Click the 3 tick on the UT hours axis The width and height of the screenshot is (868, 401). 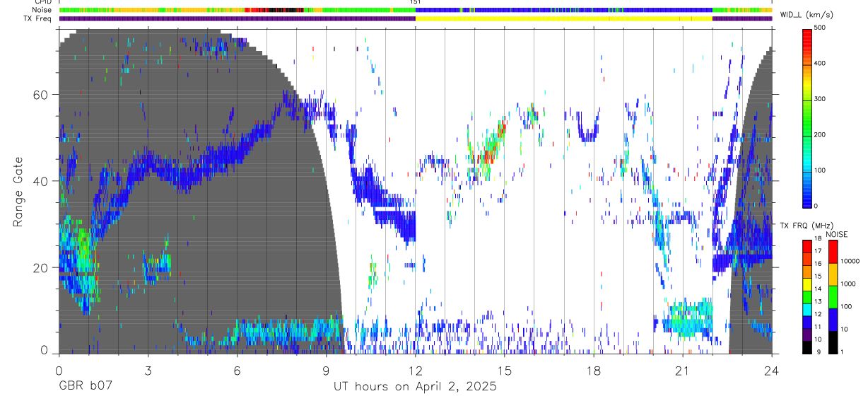[147, 371]
